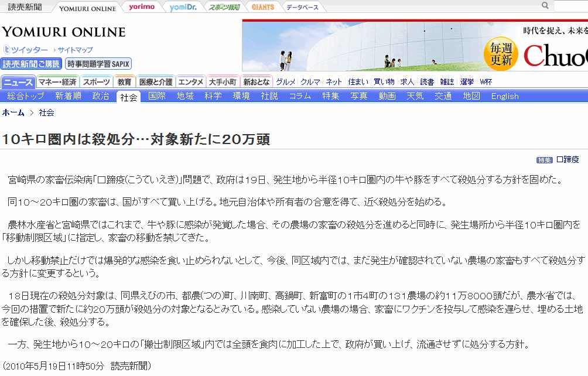Select 国際 in the news submenu
Image resolution: width=588 pixels, height=376 pixels.
click(x=157, y=96)
